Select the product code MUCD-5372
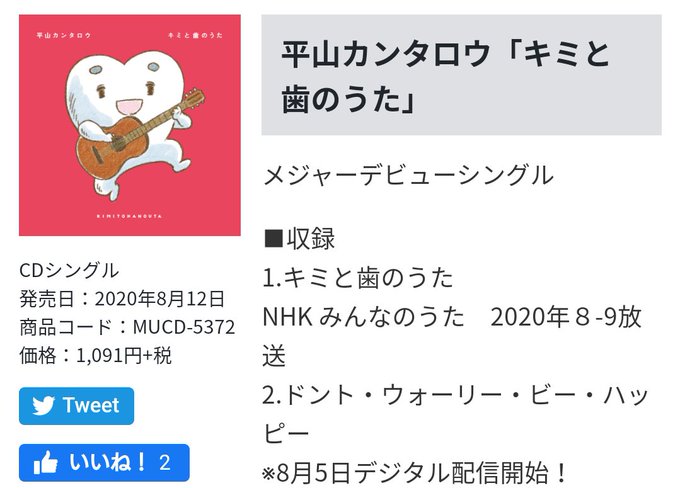This screenshot has width=680, height=488. [184, 327]
